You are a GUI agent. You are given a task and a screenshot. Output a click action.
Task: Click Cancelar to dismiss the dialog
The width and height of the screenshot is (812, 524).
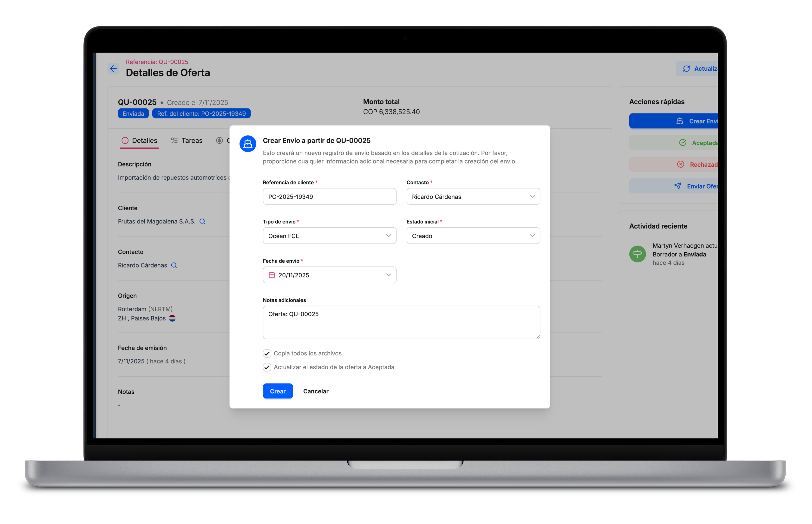tap(315, 391)
